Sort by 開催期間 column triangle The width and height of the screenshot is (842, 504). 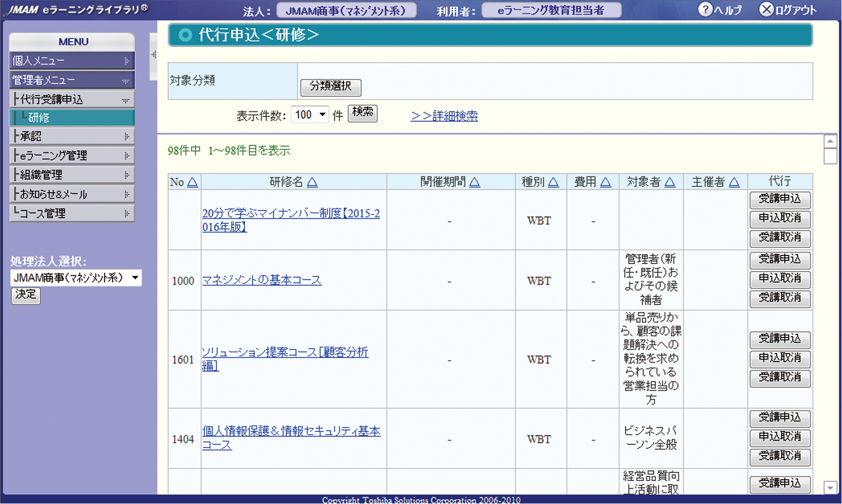[x=475, y=182]
